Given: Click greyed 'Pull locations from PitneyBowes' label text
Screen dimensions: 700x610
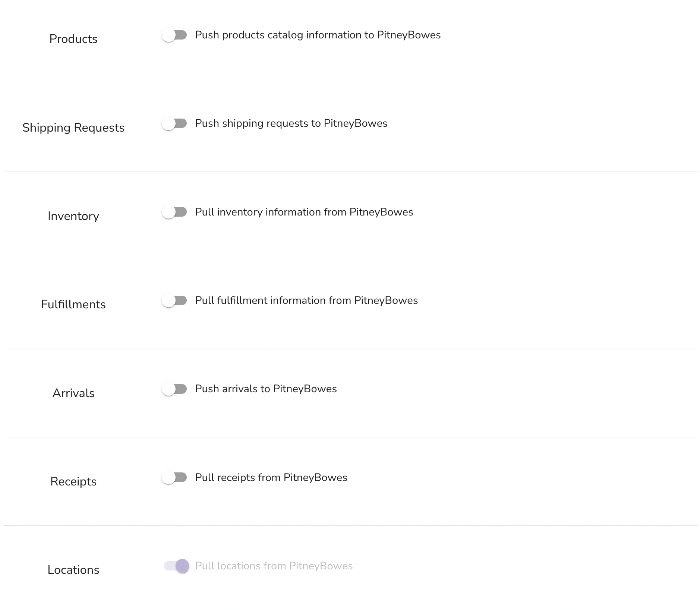Looking at the screenshot, I should [x=274, y=566].
